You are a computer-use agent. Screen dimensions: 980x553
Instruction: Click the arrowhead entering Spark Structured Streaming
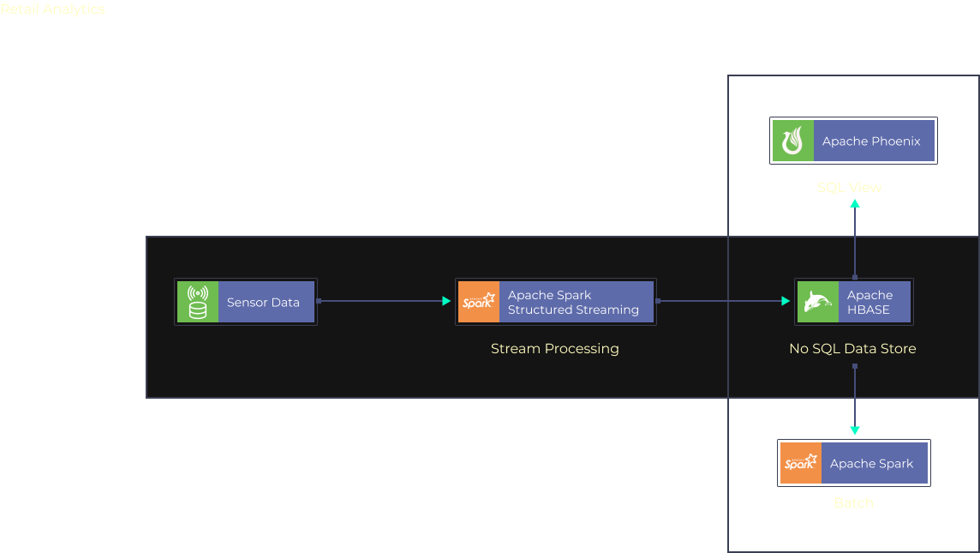click(446, 301)
